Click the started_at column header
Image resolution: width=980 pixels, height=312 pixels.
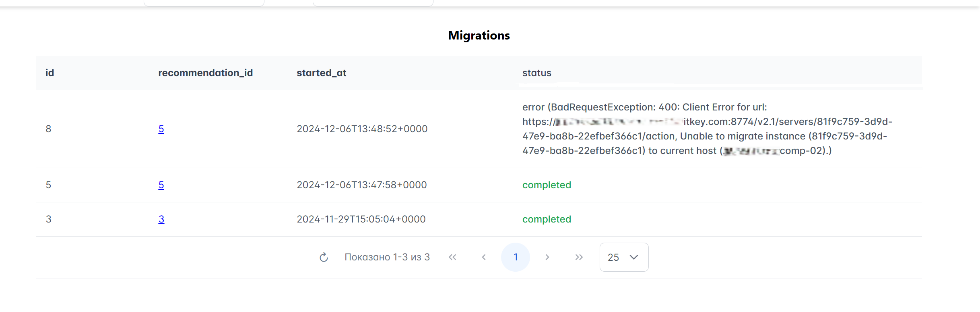(x=321, y=73)
